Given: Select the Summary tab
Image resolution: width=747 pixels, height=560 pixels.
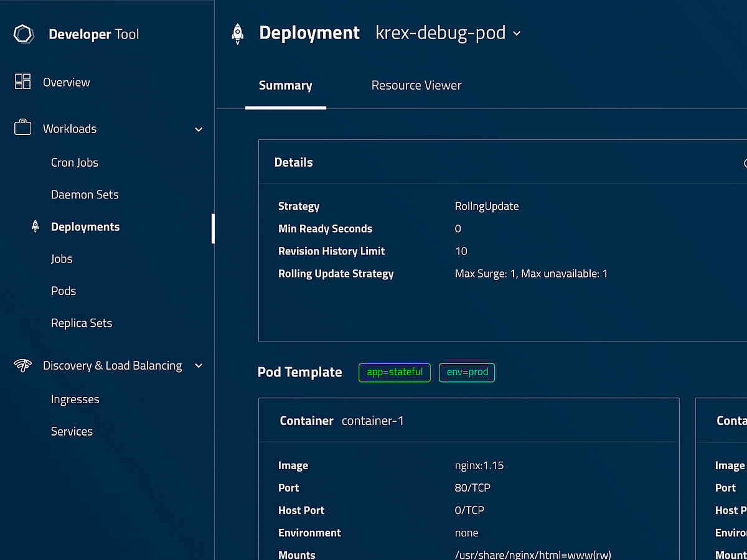Looking at the screenshot, I should click(285, 85).
